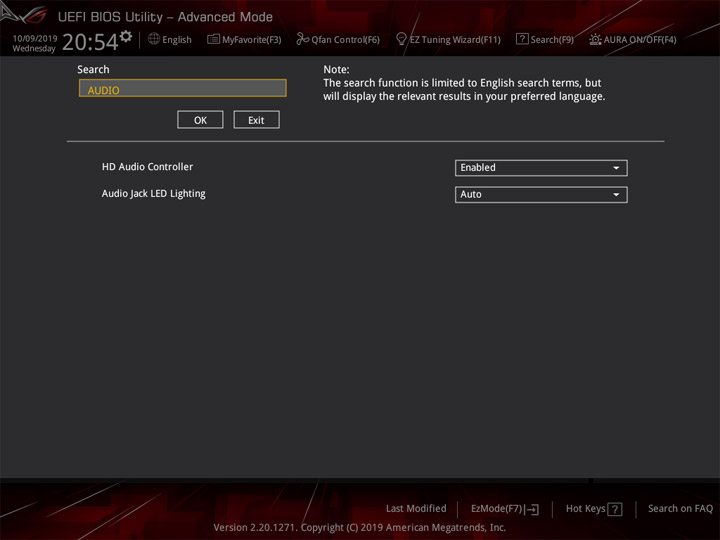Show the Hot Keys help
Viewport: 720px width, 540px height.
coord(594,509)
